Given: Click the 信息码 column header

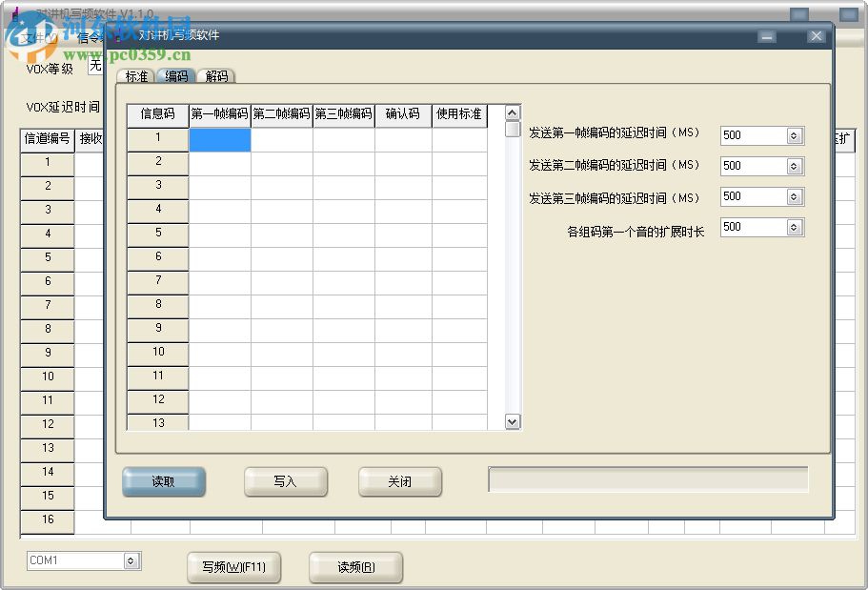Looking at the screenshot, I should [x=158, y=115].
